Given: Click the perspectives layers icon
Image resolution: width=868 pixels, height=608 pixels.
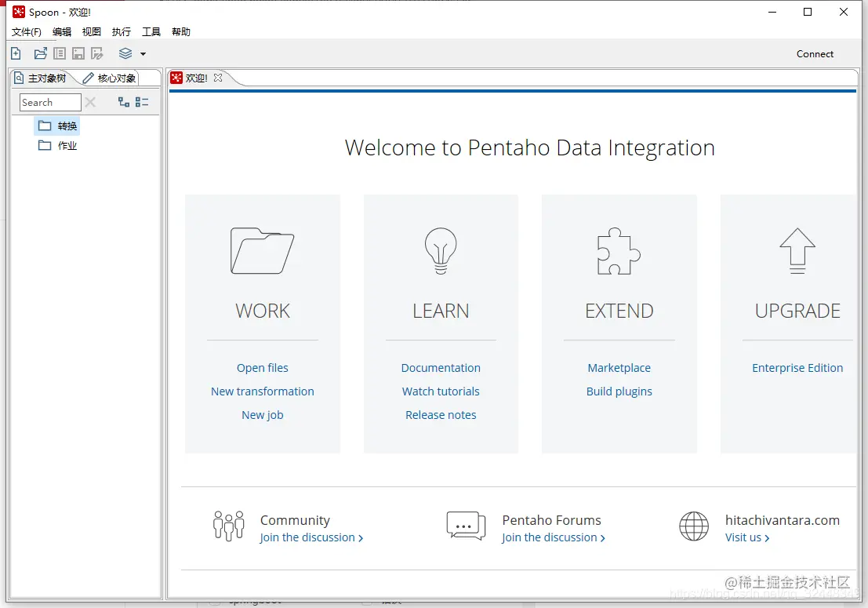Looking at the screenshot, I should [x=125, y=53].
